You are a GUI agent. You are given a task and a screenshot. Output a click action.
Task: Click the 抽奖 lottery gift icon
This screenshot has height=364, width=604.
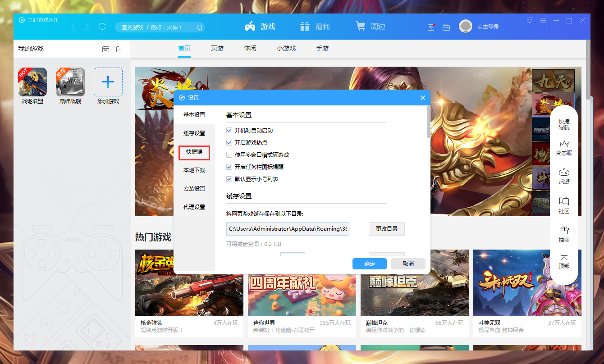click(x=564, y=231)
